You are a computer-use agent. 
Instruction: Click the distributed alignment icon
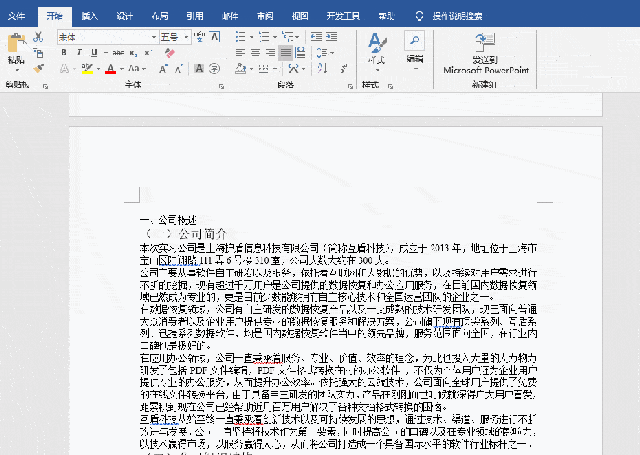[300, 53]
